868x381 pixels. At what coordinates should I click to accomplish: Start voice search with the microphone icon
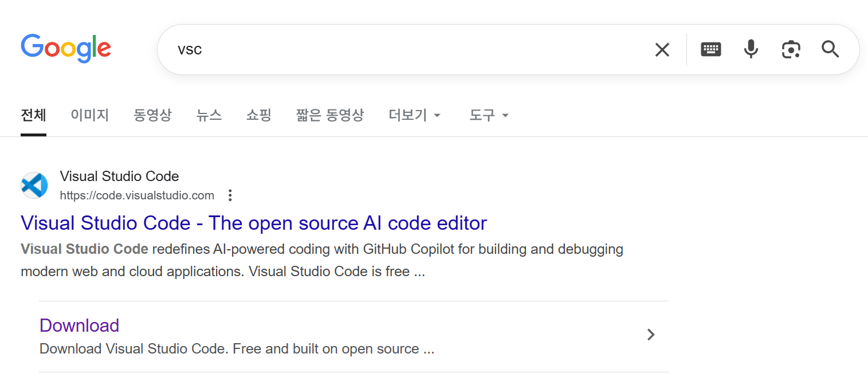(751, 49)
